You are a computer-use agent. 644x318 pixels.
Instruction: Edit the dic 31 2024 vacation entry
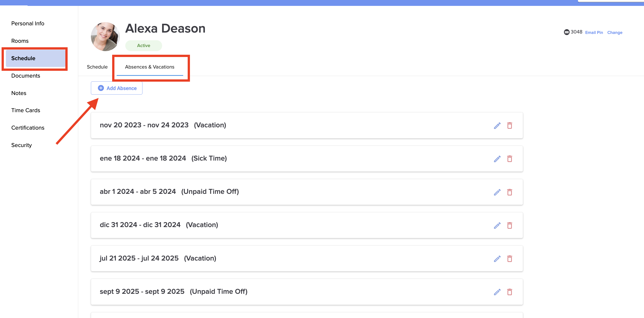pos(497,225)
